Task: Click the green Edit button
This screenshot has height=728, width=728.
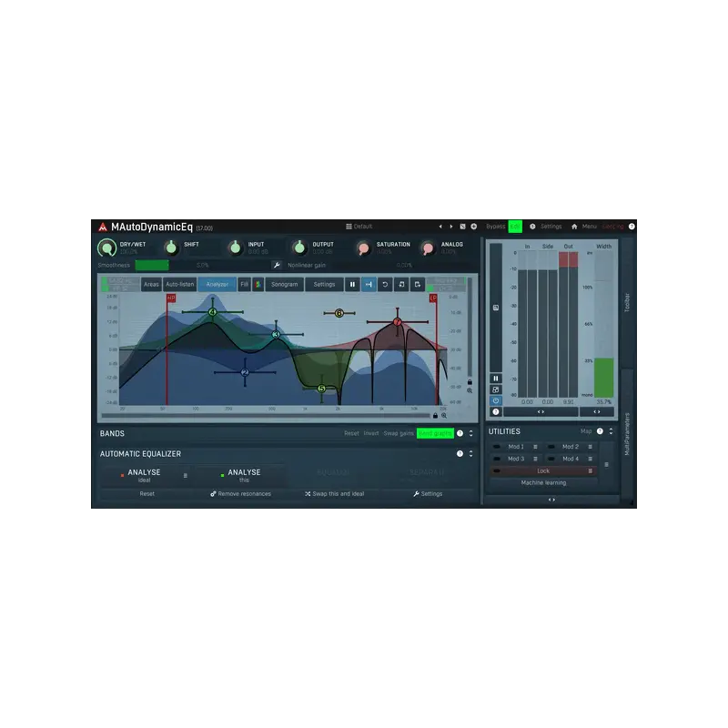Action: point(515,227)
